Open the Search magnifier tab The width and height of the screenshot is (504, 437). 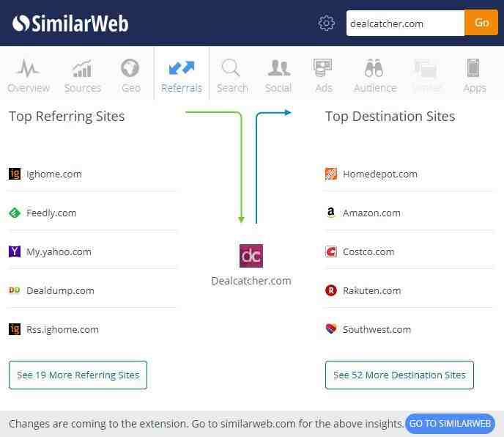coord(232,76)
